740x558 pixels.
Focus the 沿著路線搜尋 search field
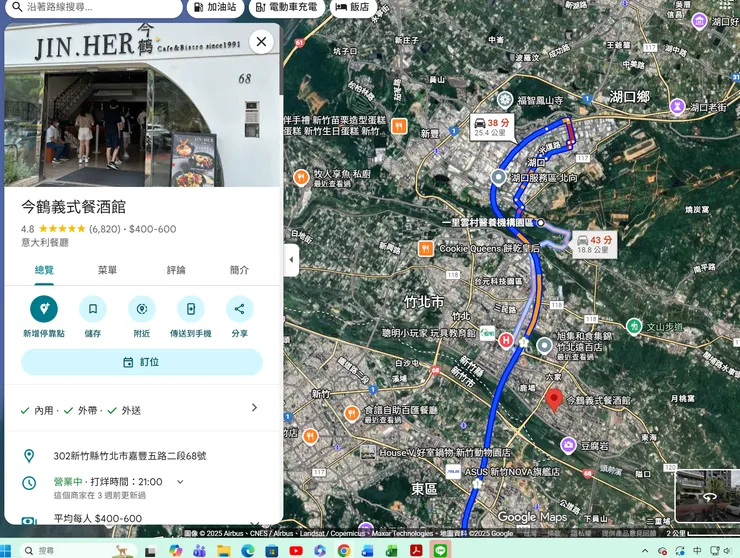click(x=92, y=8)
